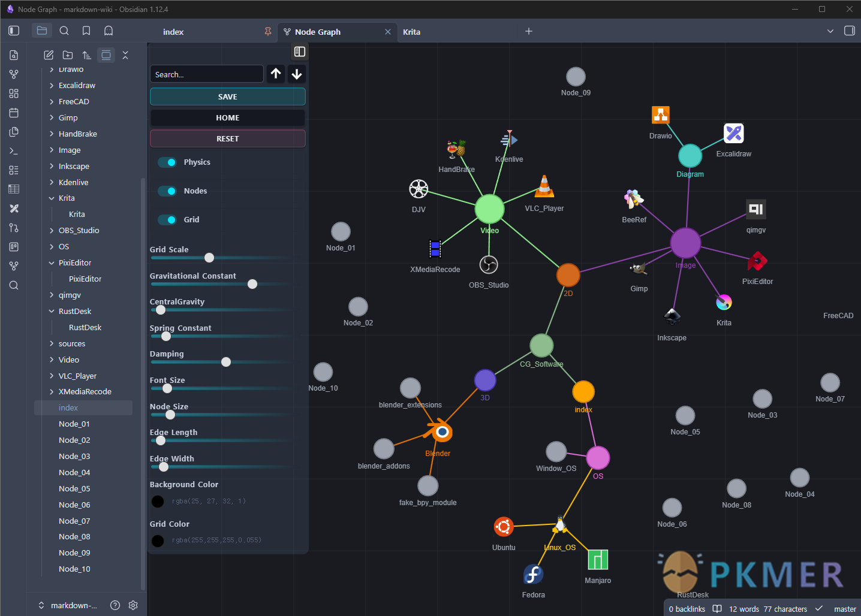Click the Grid Scale slider
Screen dimensions: 861x616
(x=222, y=258)
